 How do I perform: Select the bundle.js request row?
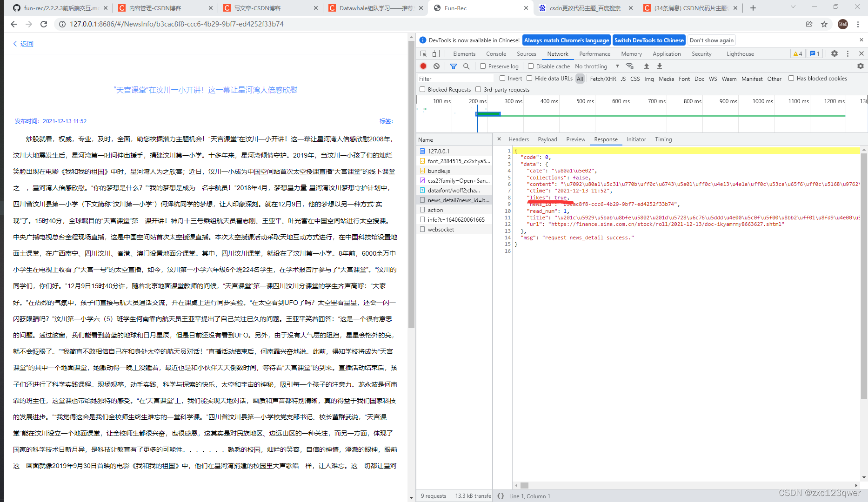(x=454, y=171)
